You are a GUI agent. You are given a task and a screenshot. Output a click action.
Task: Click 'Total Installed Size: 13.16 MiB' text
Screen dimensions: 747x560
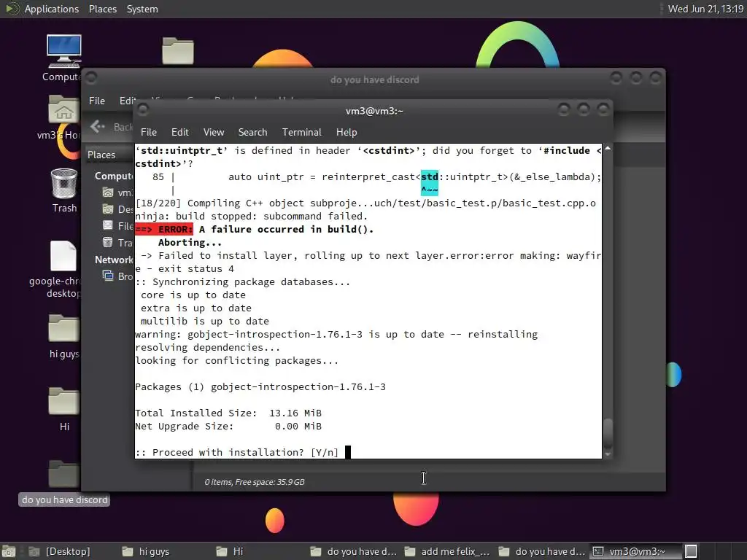(x=228, y=413)
